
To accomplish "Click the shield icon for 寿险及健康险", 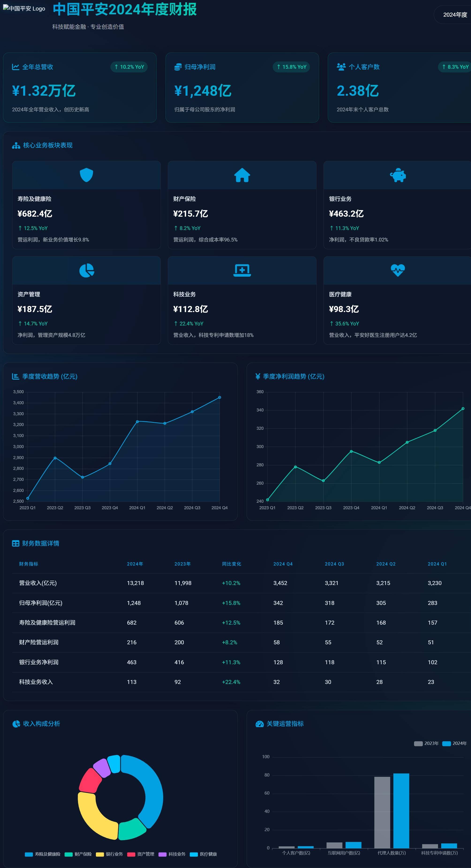I will [x=86, y=175].
